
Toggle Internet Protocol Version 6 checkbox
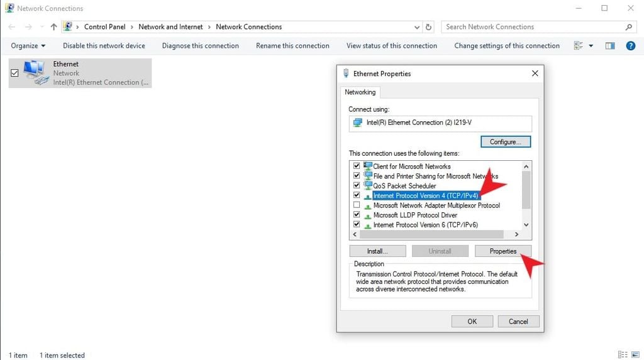357,224
